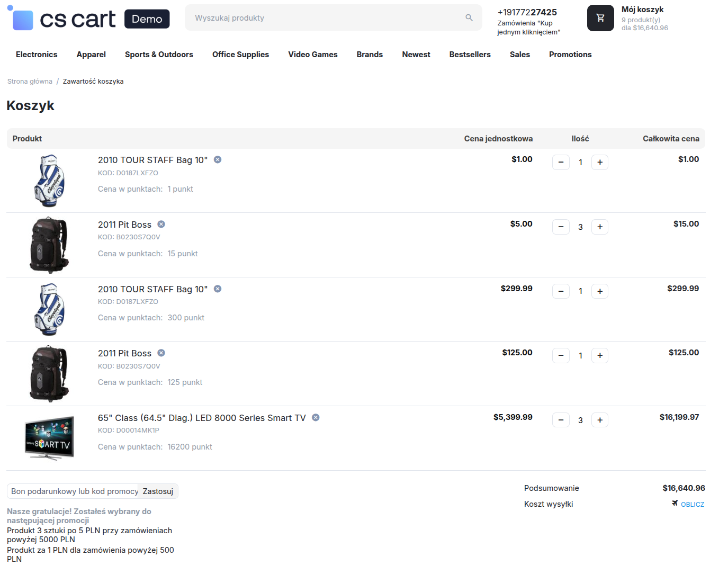Click the golf bag thumbnail priced $299.99
This screenshot has height=574, width=728.
point(49,310)
